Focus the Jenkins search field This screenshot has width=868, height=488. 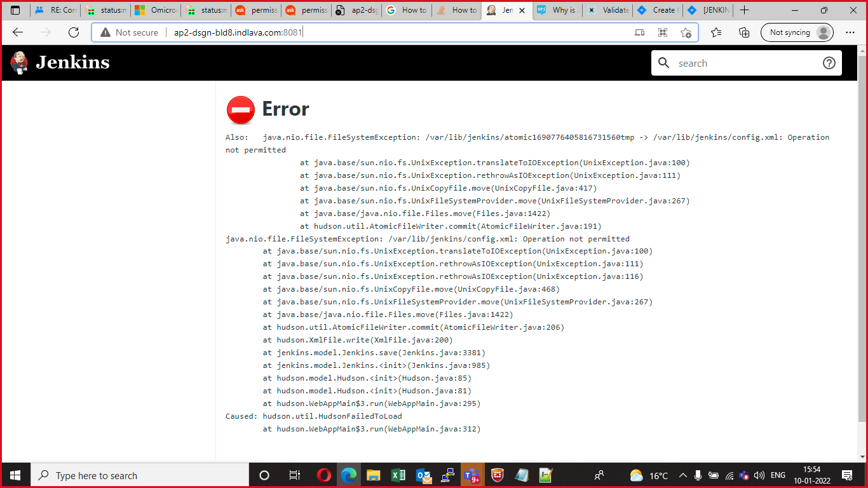pyautogui.click(x=745, y=63)
